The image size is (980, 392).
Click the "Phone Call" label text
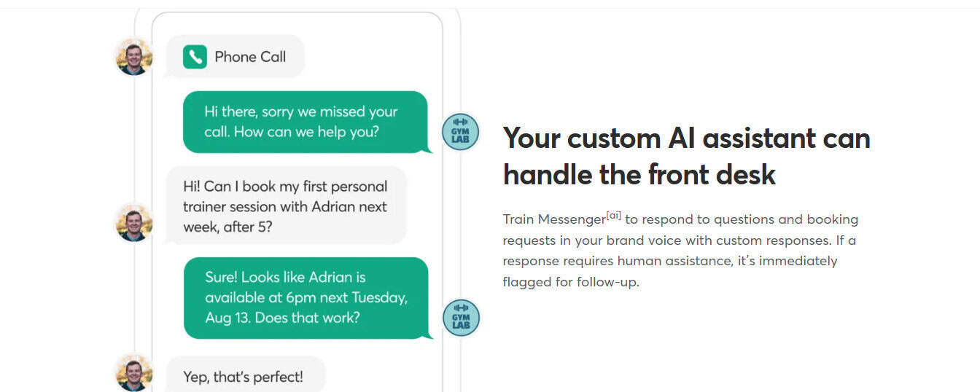coord(250,57)
